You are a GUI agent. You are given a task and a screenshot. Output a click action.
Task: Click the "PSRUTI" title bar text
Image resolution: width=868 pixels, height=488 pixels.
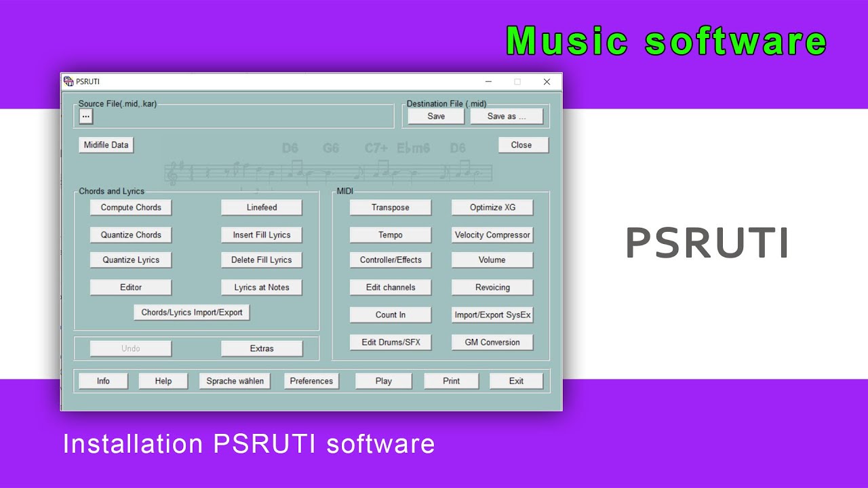(88, 82)
